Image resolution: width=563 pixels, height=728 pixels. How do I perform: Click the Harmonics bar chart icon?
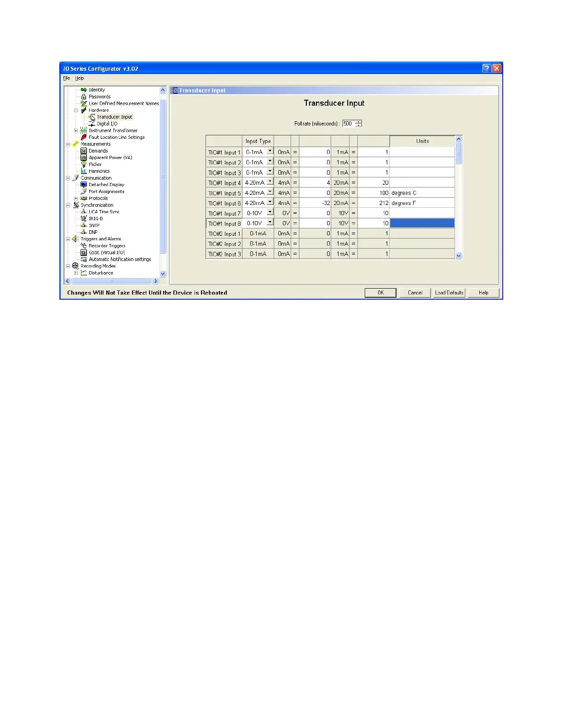click(x=84, y=171)
